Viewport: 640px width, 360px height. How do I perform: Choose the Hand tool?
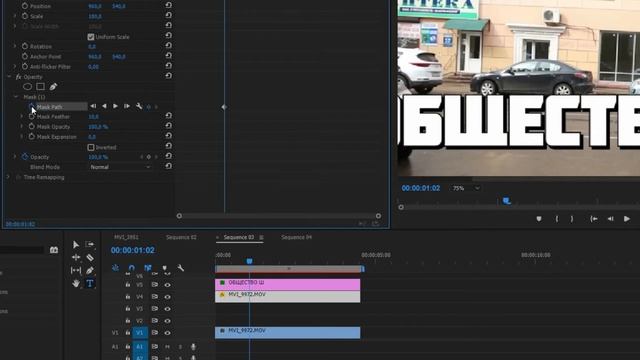tap(76, 283)
